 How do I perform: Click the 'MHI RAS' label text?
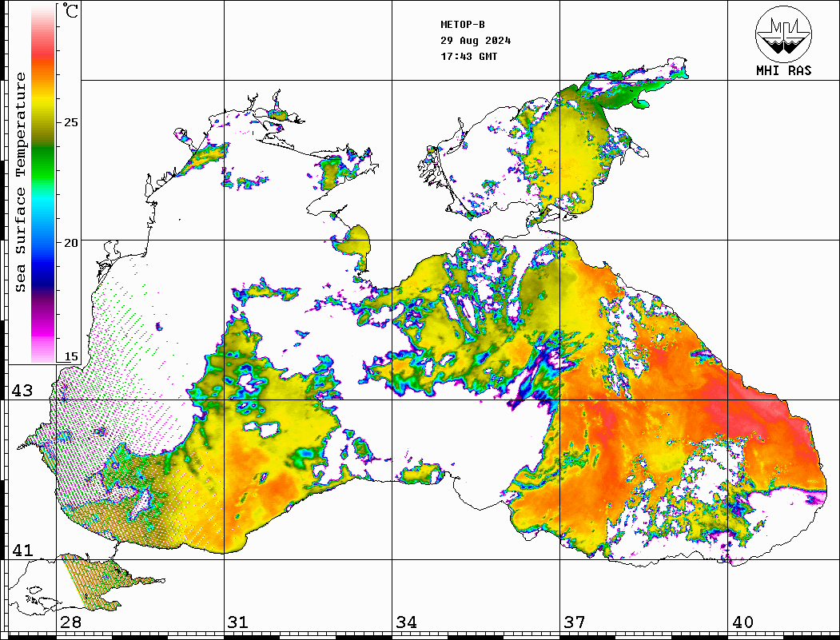pyautogui.click(x=784, y=70)
